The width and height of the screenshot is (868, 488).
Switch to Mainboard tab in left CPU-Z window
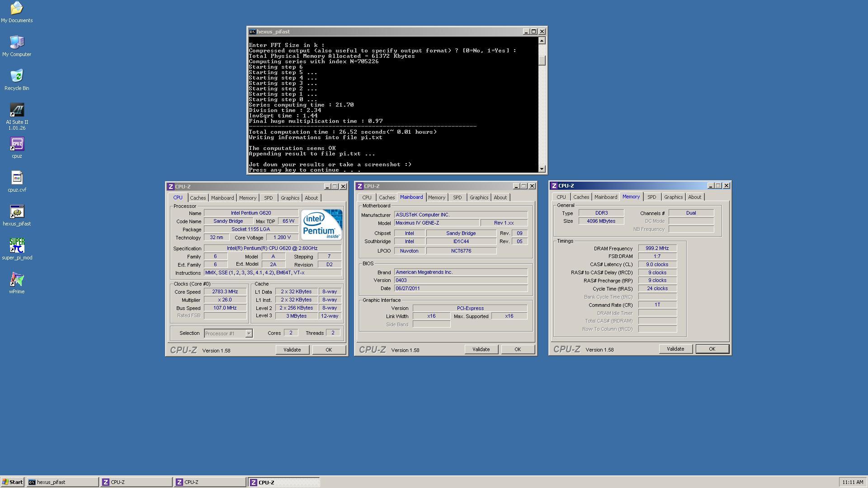click(222, 198)
